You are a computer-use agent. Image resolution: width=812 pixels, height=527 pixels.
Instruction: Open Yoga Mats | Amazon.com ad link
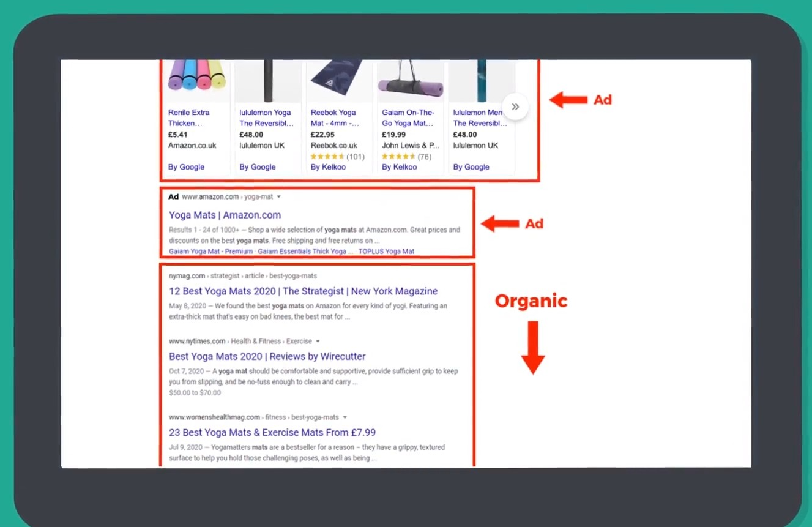[225, 215]
